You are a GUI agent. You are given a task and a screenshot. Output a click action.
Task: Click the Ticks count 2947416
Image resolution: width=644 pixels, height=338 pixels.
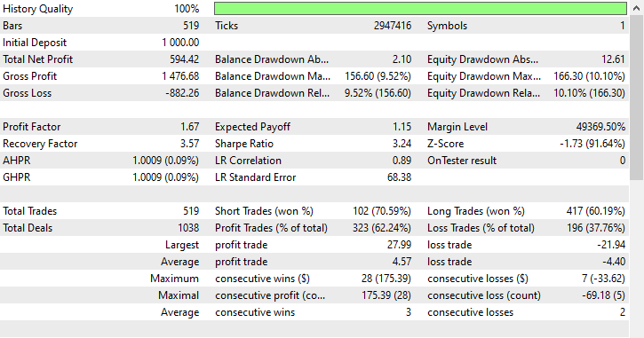pyautogui.click(x=393, y=26)
